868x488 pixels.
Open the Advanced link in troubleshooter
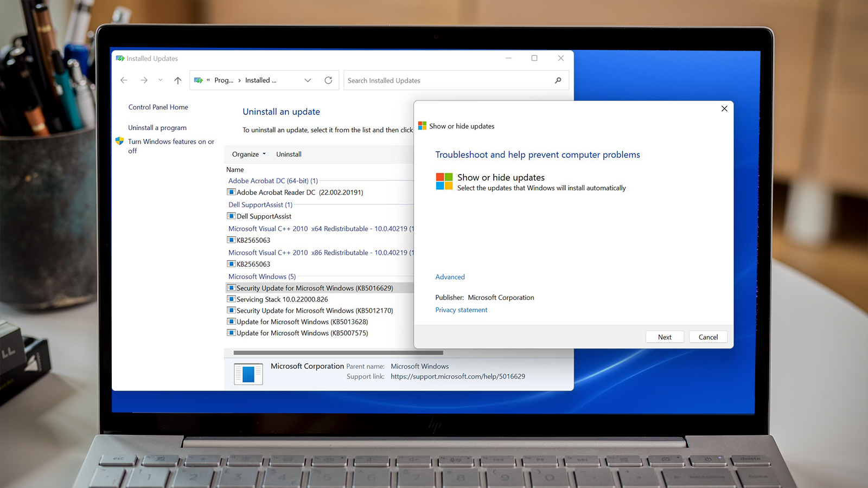[x=450, y=277]
